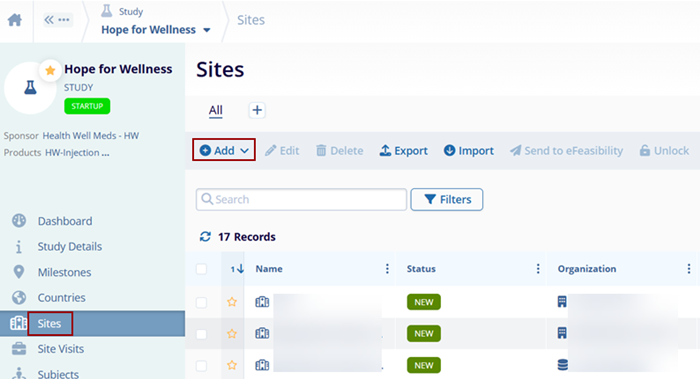Open Name column options menu

click(387, 269)
